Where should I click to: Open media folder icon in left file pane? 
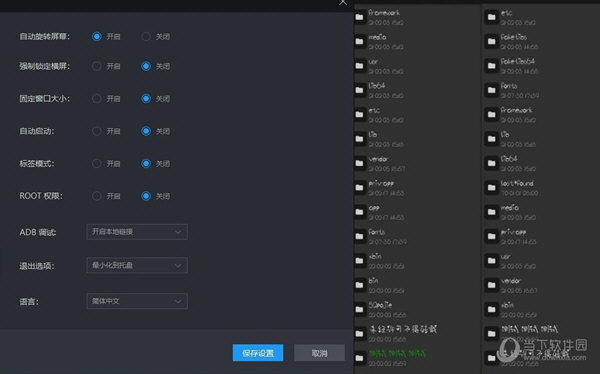359,41
